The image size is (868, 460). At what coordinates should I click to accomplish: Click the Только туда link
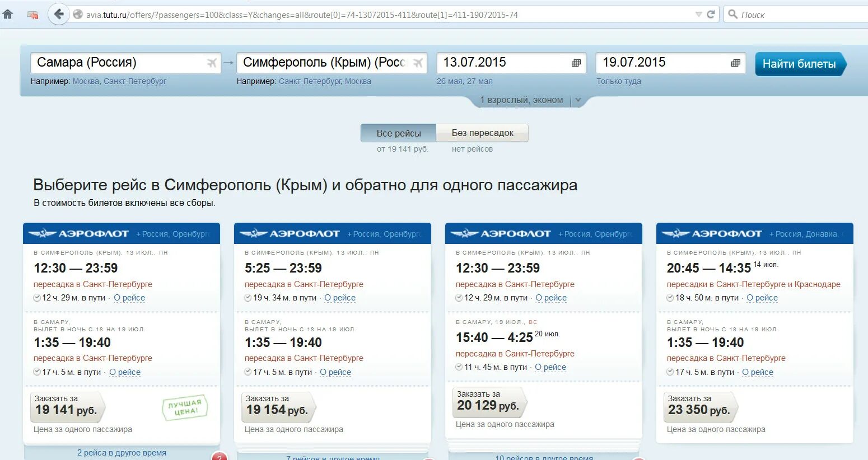pos(619,81)
